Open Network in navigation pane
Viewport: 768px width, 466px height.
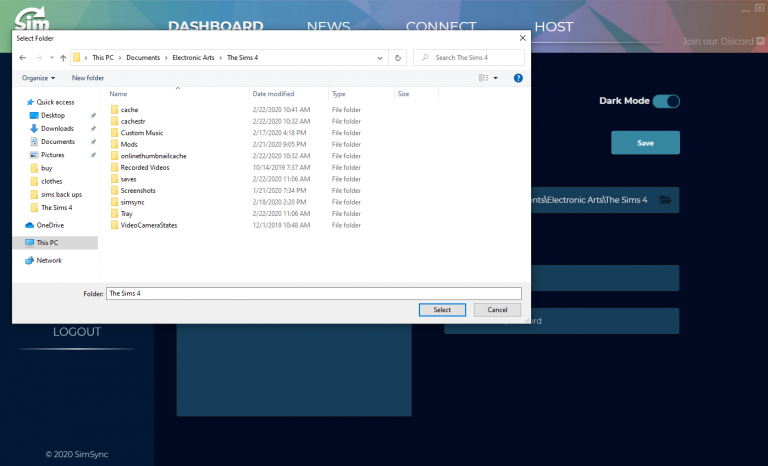point(49,261)
